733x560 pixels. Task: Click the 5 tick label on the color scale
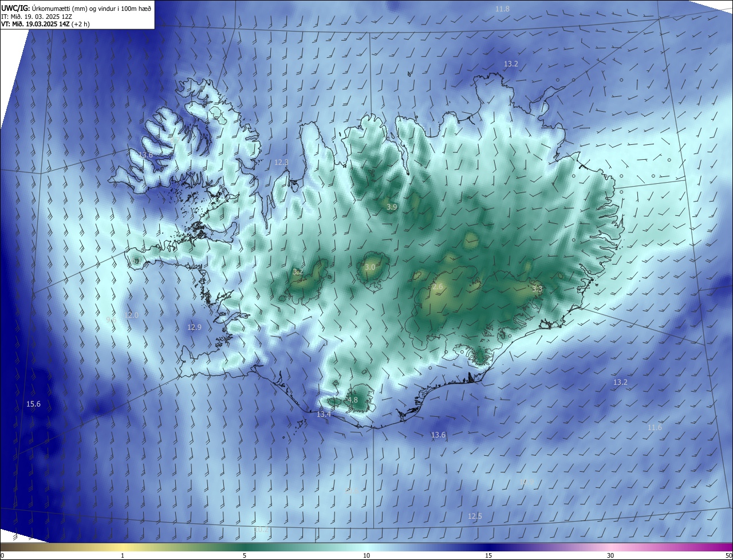click(245, 555)
